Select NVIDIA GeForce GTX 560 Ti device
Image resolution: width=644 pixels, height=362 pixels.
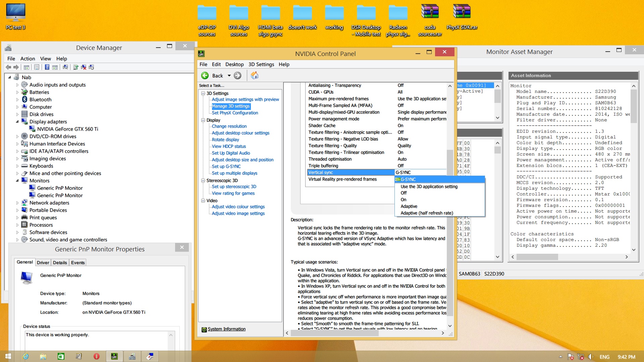click(67, 129)
